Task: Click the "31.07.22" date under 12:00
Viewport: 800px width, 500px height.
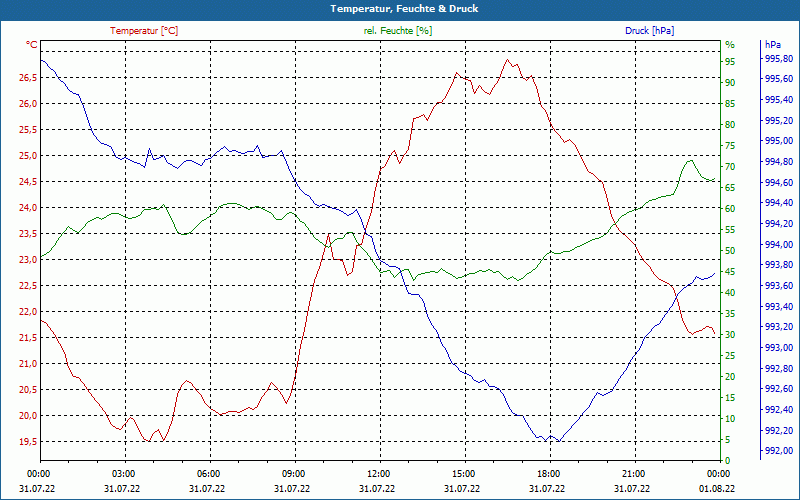Action: 377,489
